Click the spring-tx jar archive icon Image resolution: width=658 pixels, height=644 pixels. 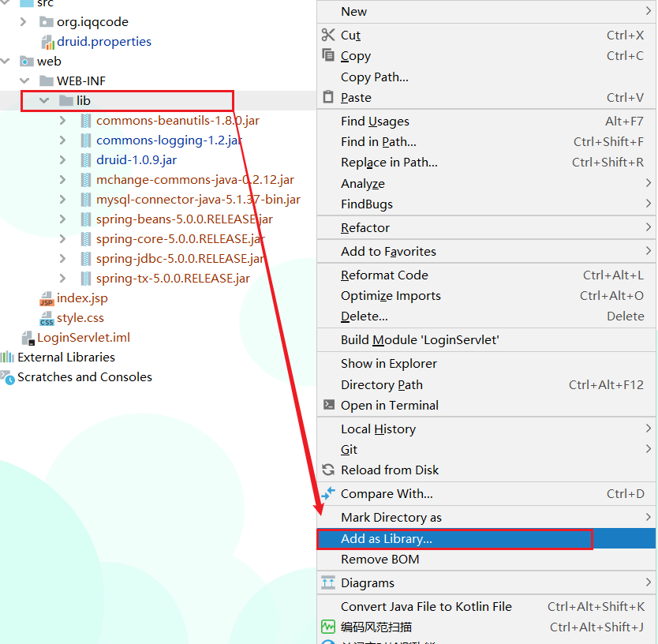click(x=86, y=279)
